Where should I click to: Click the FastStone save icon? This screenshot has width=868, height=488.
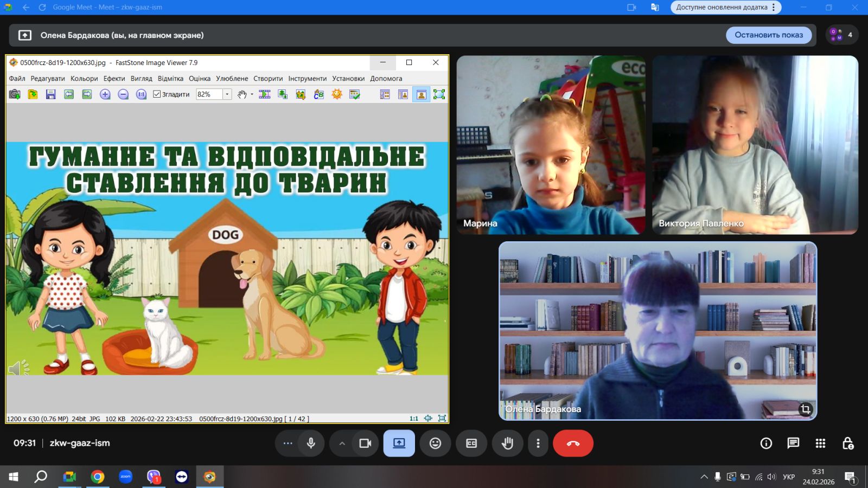coord(50,94)
